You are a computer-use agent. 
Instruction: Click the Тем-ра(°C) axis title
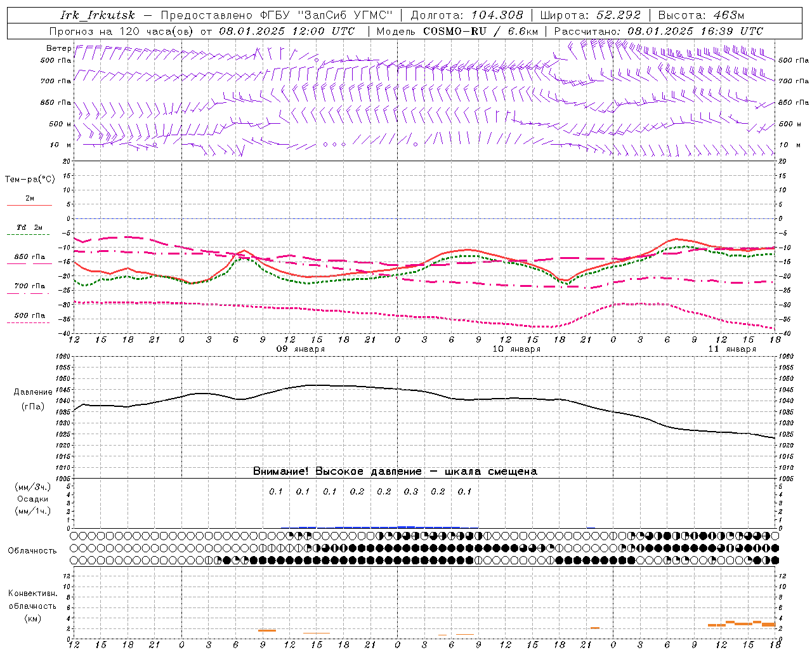coord(30,180)
